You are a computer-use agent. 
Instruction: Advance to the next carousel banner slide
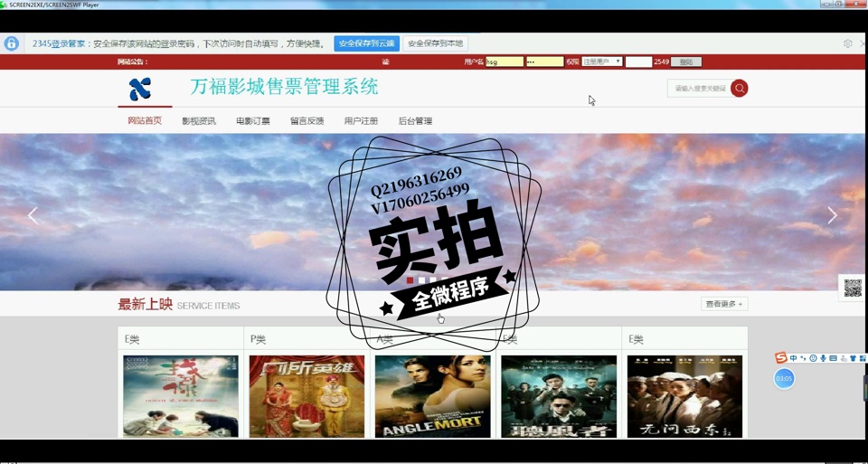(x=832, y=215)
